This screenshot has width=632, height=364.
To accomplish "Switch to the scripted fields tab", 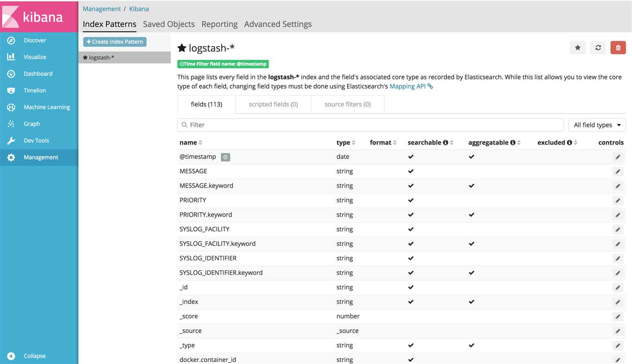I will tap(273, 105).
